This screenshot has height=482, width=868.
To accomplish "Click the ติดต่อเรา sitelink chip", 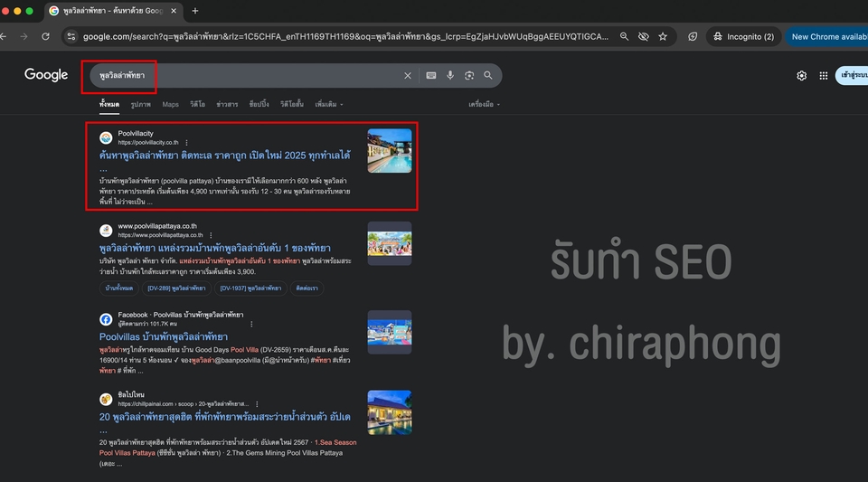I will pyautogui.click(x=307, y=288).
